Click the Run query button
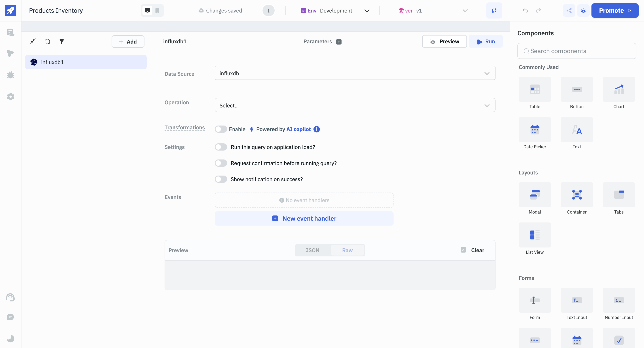This screenshot has width=644, height=348. [485, 42]
